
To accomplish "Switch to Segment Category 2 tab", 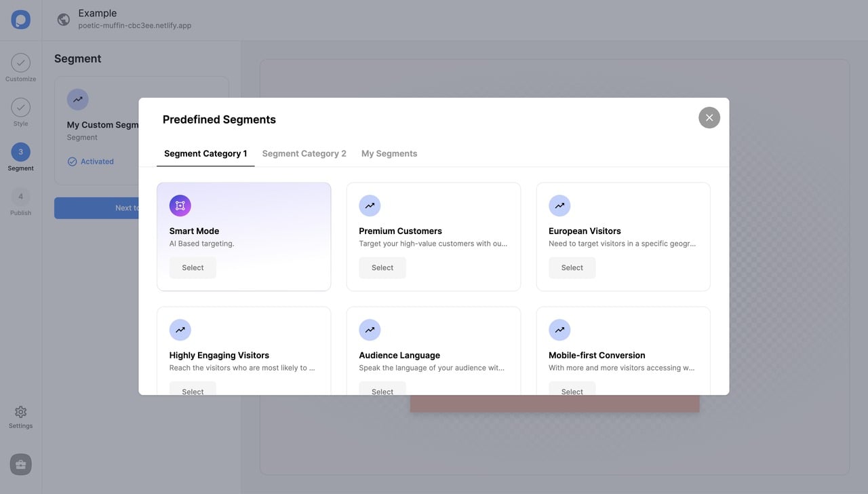I will [x=304, y=153].
